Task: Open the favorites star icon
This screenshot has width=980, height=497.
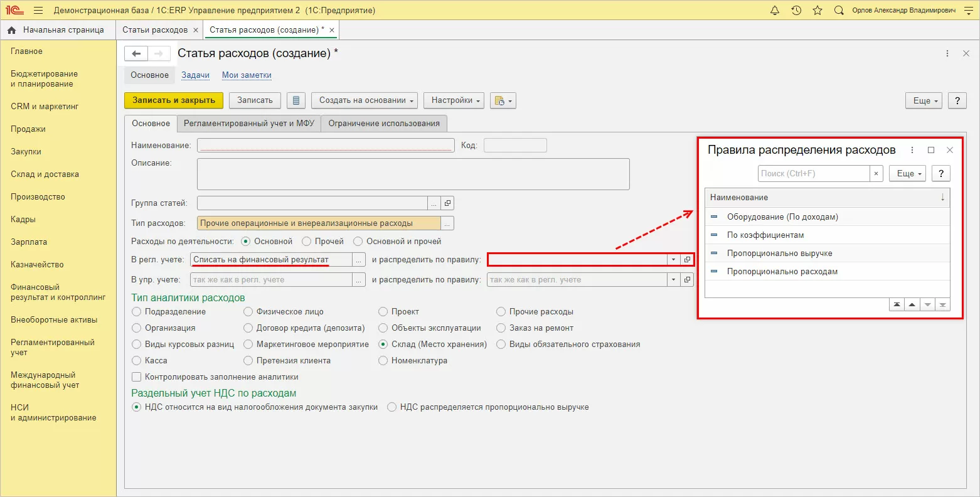Action: [817, 11]
